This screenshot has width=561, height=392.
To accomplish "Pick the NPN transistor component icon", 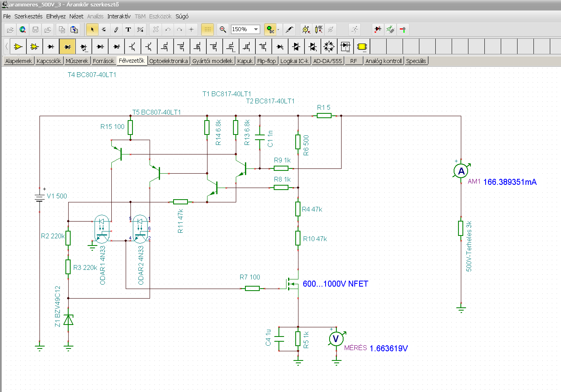I will pyautogui.click(x=133, y=47).
